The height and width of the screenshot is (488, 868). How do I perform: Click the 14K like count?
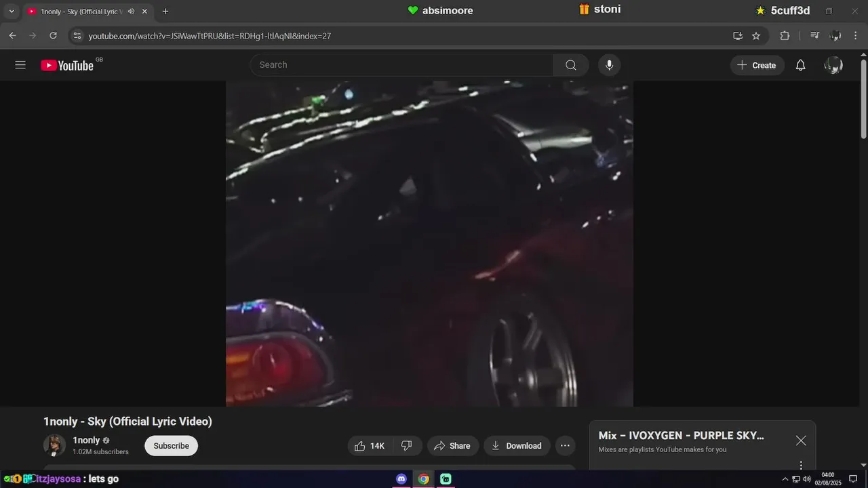click(x=377, y=445)
